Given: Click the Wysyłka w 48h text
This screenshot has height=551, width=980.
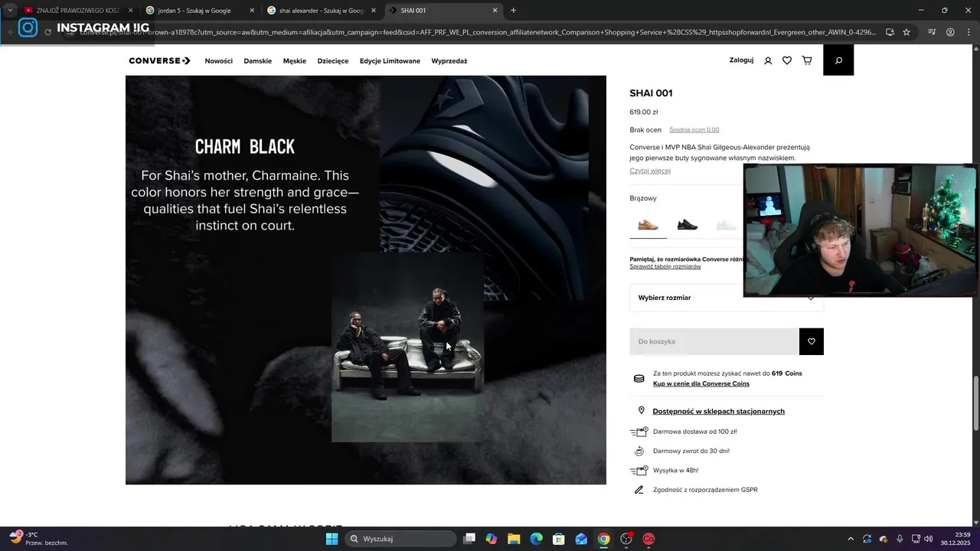Looking at the screenshot, I should click(x=676, y=471).
